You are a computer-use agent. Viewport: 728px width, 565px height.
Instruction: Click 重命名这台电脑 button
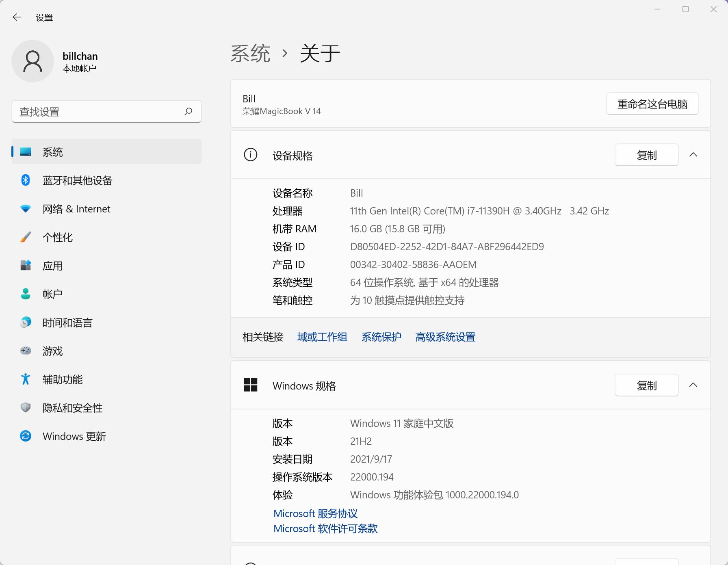pyautogui.click(x=652, y=104)
